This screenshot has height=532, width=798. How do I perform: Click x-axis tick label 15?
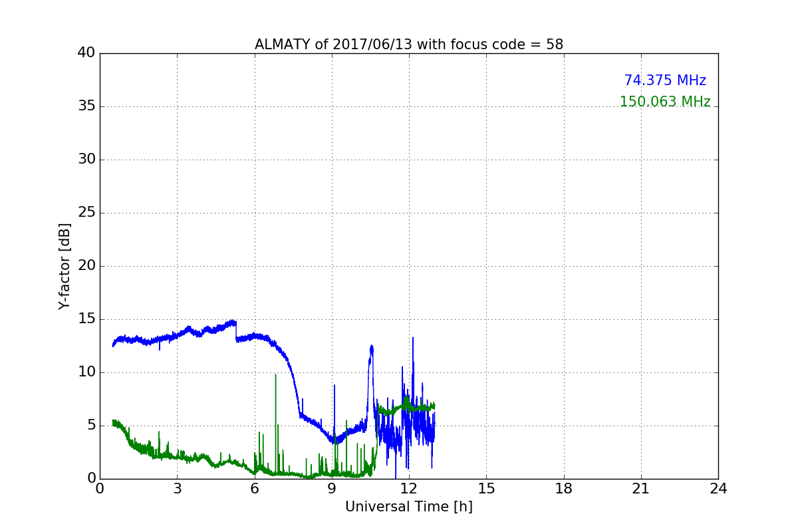[486, 489]
